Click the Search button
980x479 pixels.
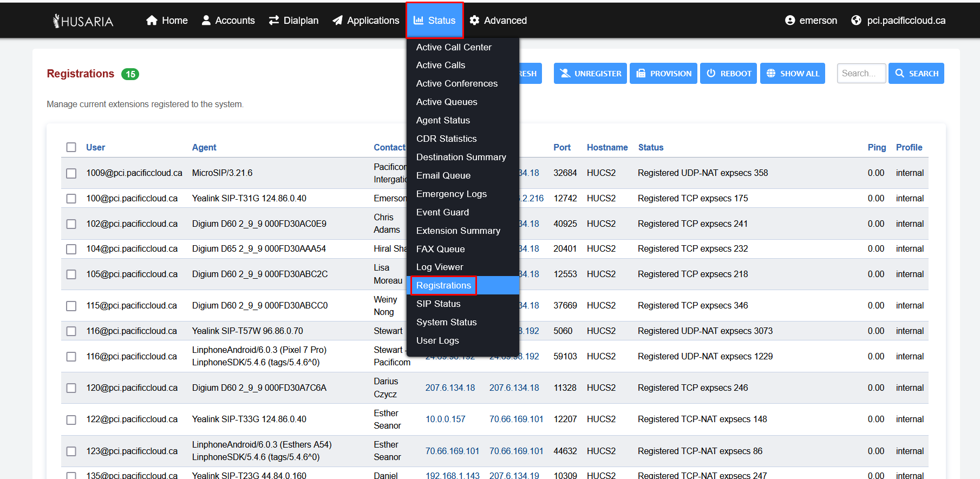[x=916, y=73]
